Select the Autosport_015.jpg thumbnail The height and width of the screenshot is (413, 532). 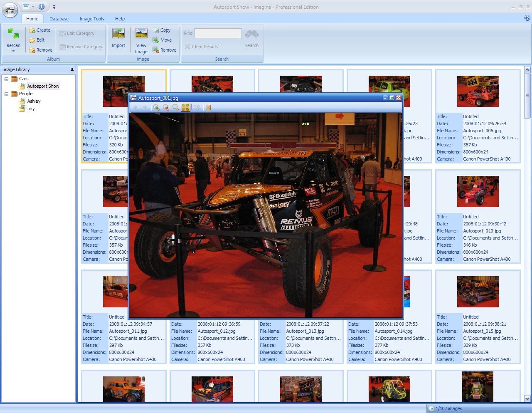tap(478, 292)
